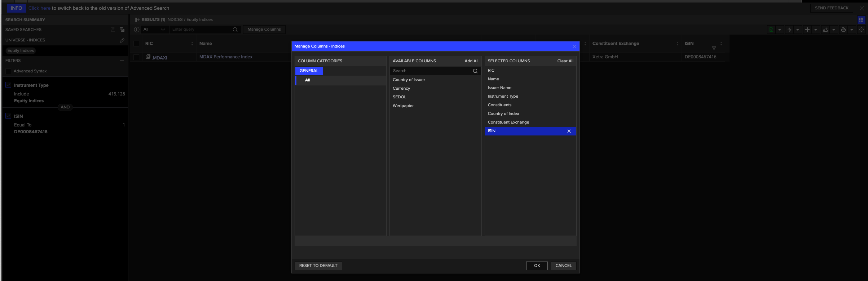Click the Equity Indices universe chip

(x=21, y=51)
